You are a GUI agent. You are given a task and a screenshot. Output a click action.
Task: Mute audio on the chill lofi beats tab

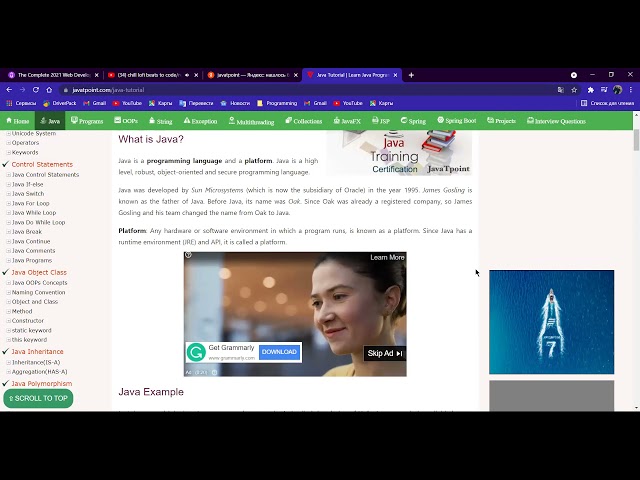tap(187, 75)
